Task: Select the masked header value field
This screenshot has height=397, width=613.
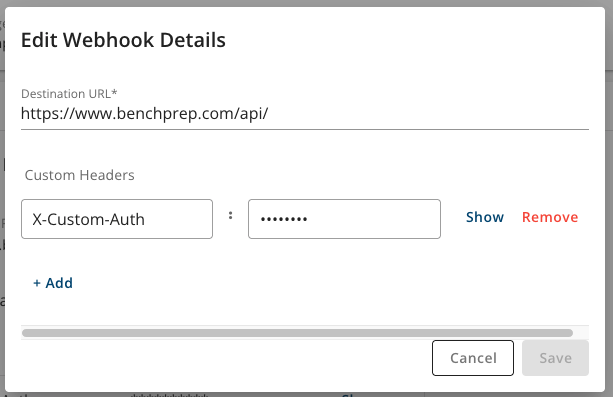Action: [x=344, y=219]
